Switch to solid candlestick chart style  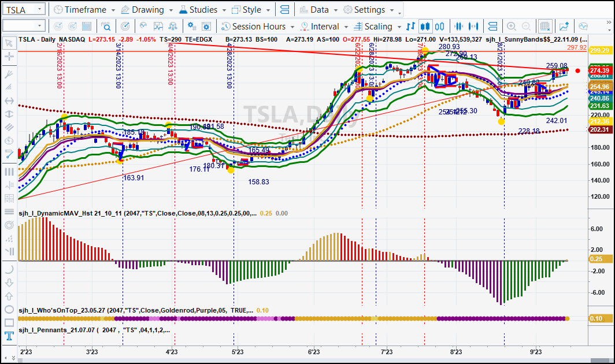click(425, 26)
